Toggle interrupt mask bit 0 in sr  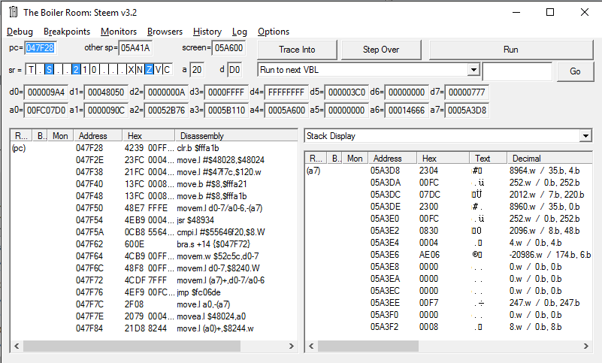click(x=94, y=70)
